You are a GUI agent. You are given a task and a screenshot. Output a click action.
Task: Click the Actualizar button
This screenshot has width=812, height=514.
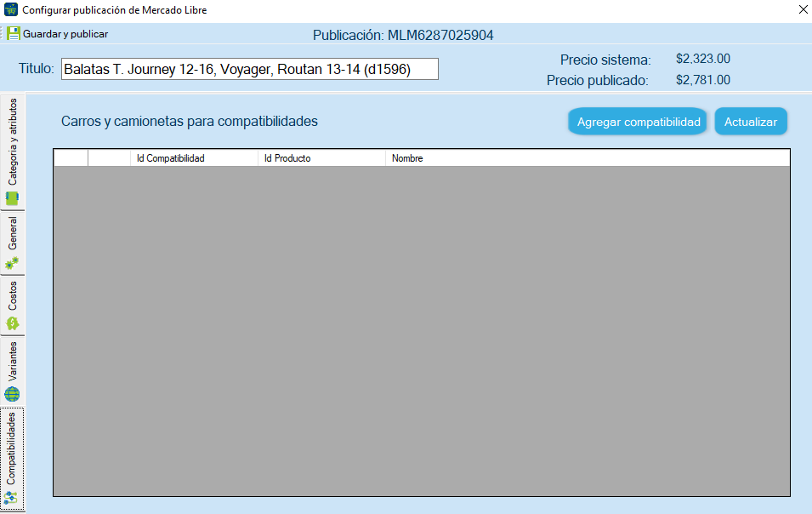pyautogui.click(x=751, y=122)
